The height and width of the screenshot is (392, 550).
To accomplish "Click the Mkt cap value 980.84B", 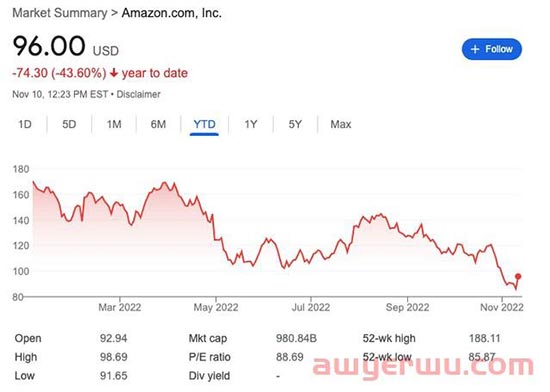I will (296, 338).
